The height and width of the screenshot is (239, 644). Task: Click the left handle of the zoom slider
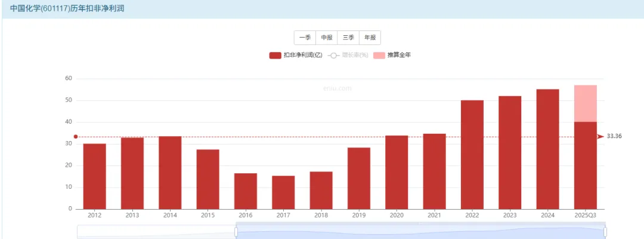pyautogui.click(x=236, y=232)
